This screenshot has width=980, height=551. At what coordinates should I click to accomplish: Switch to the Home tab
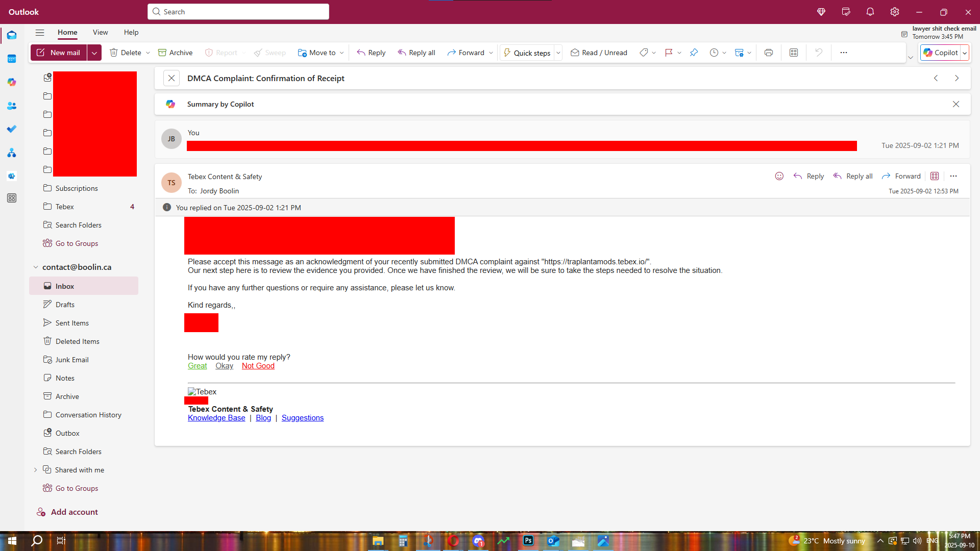(67, 32)
